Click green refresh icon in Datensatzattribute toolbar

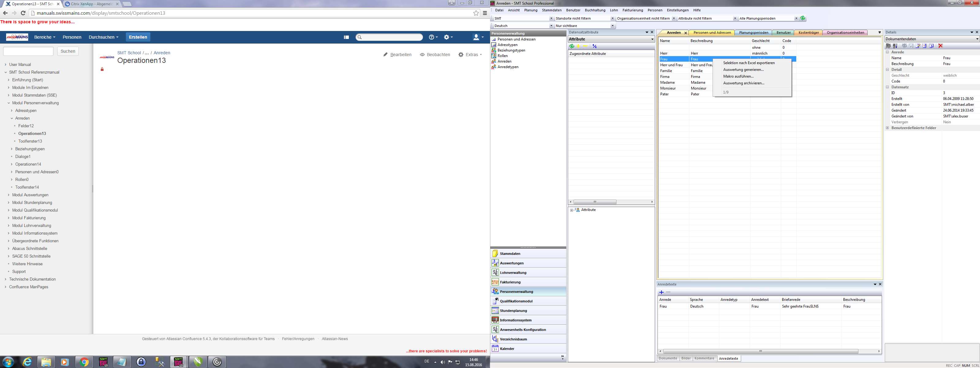571,46
